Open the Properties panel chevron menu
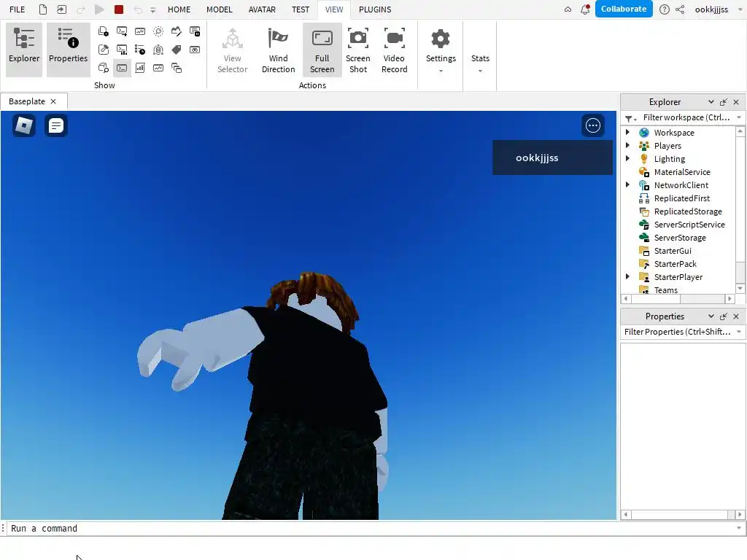Viewport: 747px width, 560px height. 711,316
